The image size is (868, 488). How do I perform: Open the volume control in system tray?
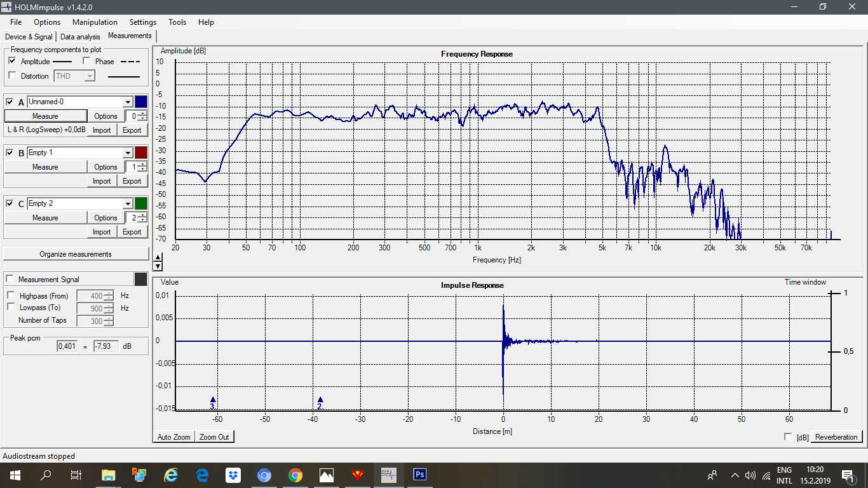[x=750, y=475]
